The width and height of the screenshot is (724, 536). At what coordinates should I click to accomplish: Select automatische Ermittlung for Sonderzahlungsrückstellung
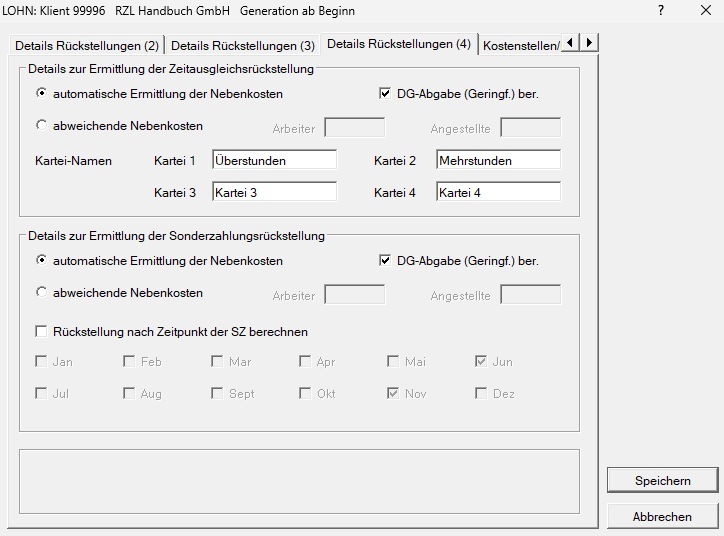pos(41,261)
